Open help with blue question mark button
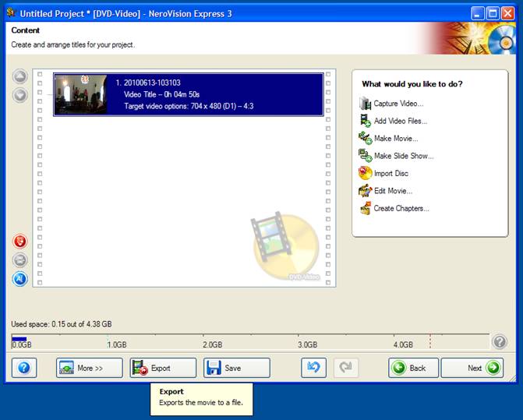523x420 pixels. click(x=24, y=368)
